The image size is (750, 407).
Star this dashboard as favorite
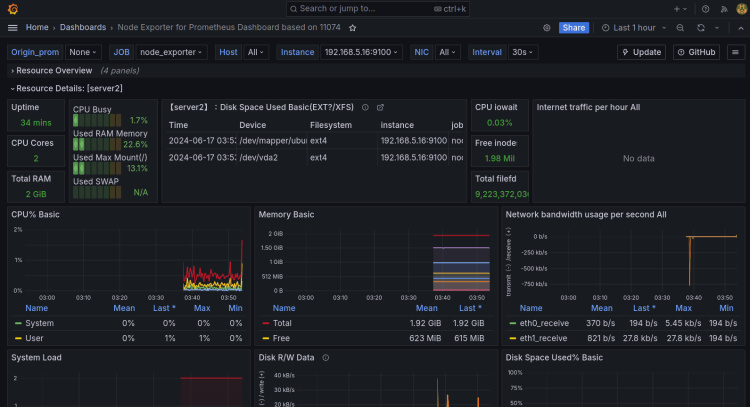coord(352,28)
